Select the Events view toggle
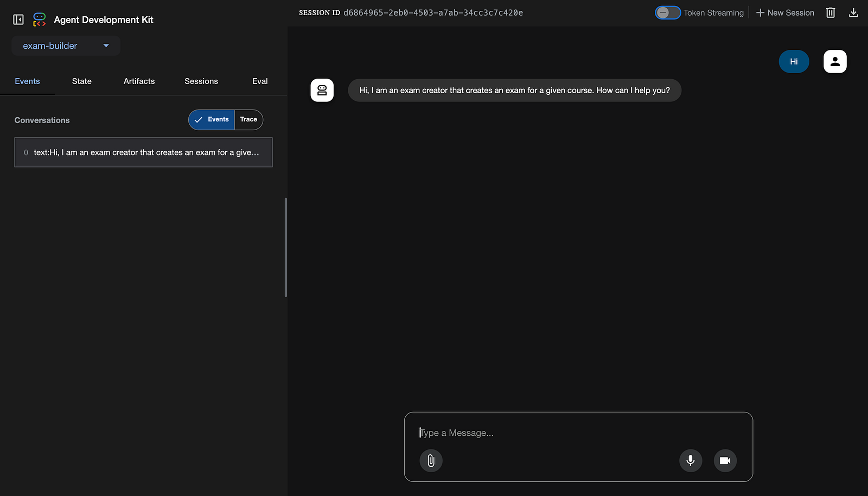868x496 pixels. coord(212,120)
